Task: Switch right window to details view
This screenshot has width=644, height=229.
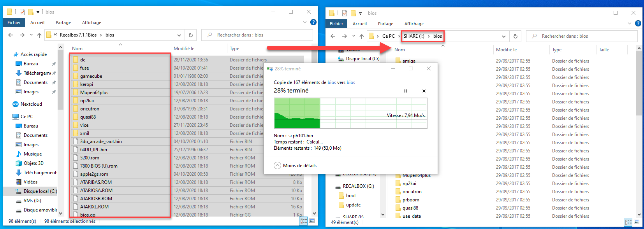Action: (628, 222)
